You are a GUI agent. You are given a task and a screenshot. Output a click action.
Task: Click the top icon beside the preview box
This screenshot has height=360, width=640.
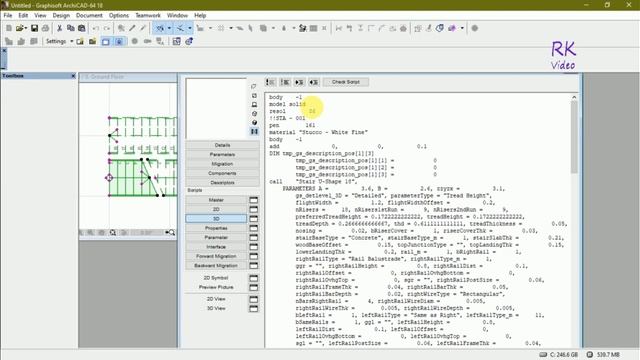click(x=254, y=86)
